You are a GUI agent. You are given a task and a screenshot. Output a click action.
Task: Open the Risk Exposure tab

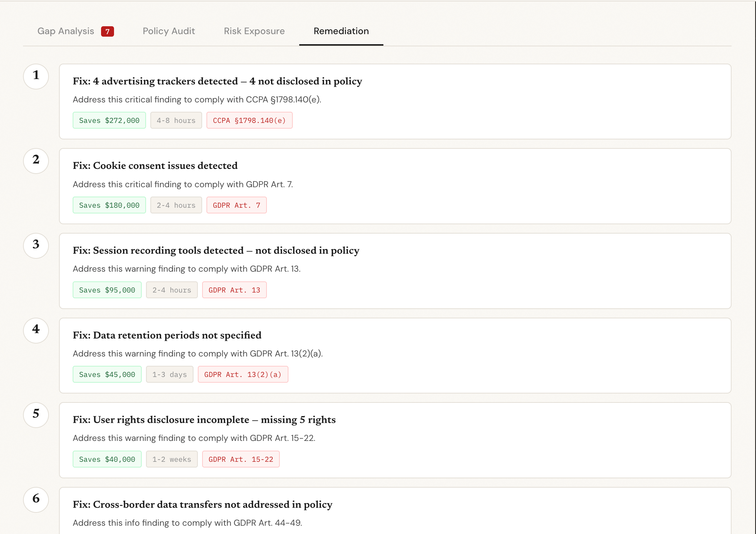[254, 31]
